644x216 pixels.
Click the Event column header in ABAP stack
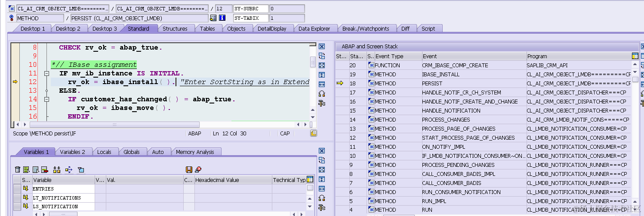(474, 56)
